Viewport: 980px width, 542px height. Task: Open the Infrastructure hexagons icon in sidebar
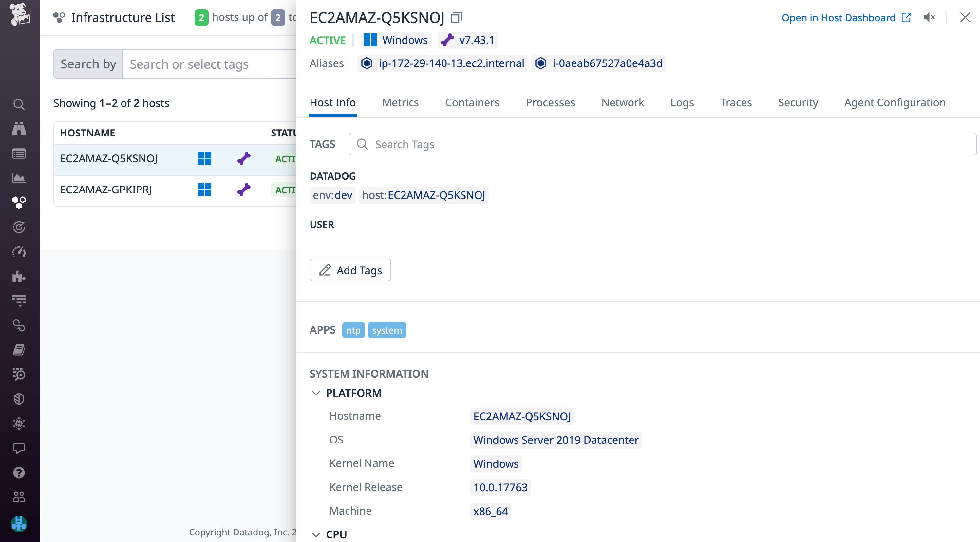[19, 203]
